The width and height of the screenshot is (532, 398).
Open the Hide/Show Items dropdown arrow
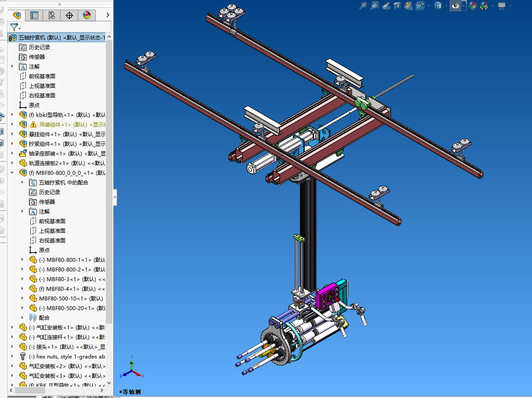click(x=464, y=6)
